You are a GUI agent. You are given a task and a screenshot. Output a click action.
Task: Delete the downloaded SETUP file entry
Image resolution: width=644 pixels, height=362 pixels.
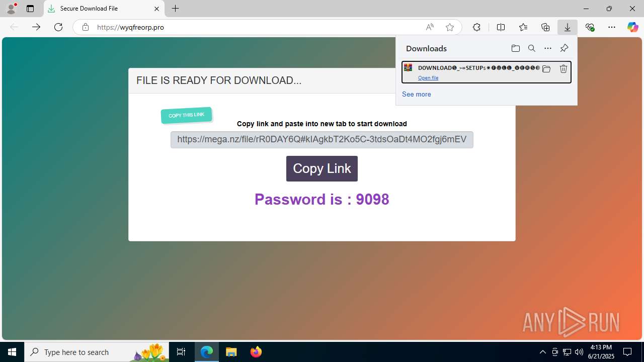tap(563, 69)
